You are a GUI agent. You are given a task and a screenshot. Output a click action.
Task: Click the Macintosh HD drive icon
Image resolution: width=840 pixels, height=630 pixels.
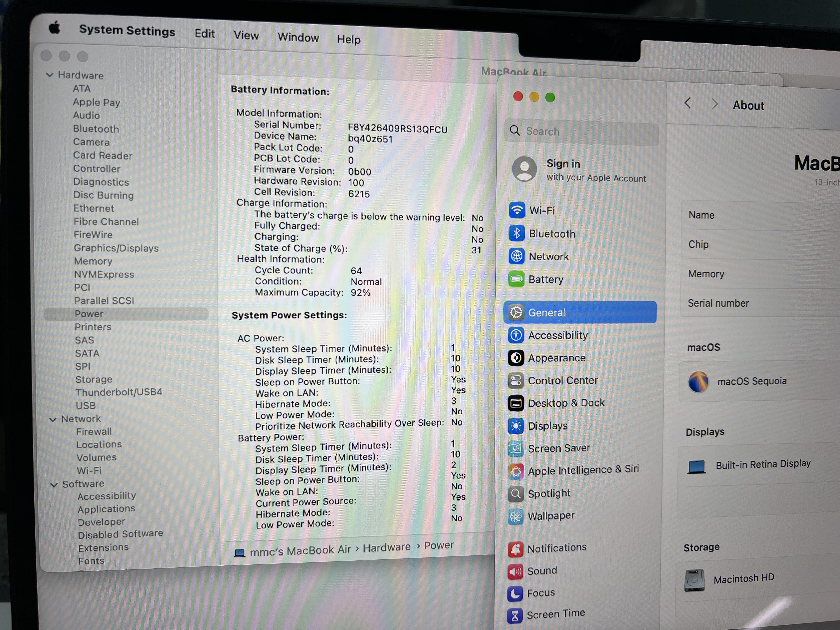click(695, 580)
